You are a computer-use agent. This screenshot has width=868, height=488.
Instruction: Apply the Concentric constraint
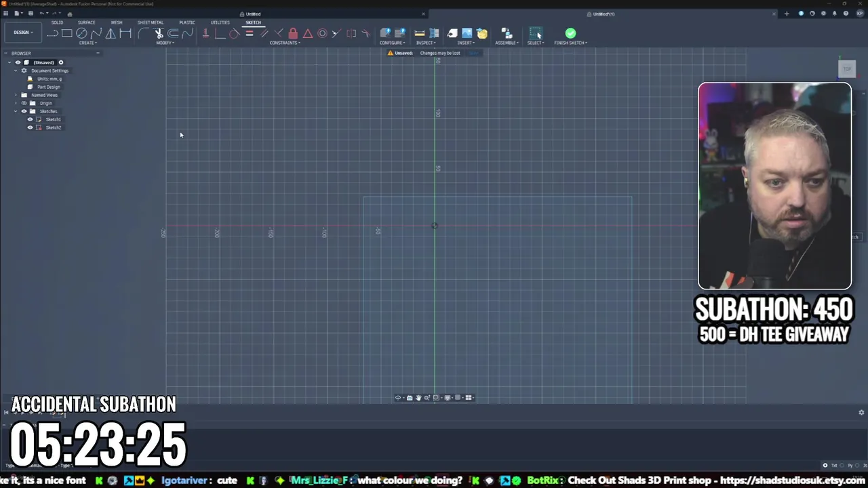[322, 33]
